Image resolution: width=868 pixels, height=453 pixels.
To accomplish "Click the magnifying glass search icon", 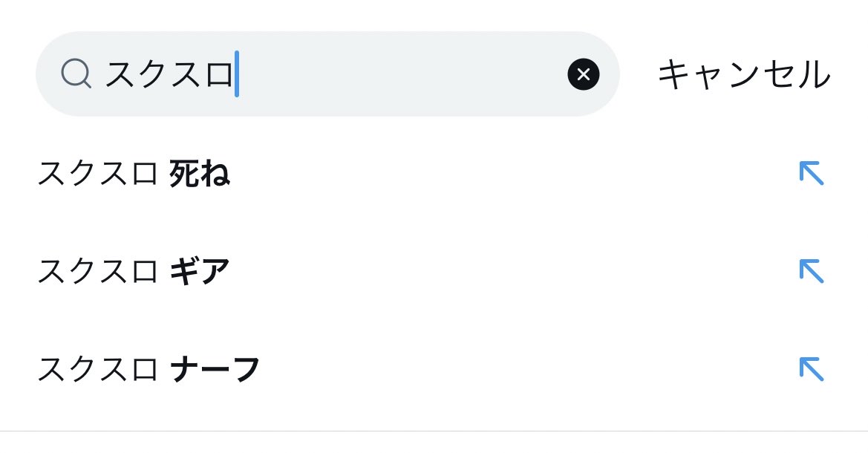I will pos(76,74).
